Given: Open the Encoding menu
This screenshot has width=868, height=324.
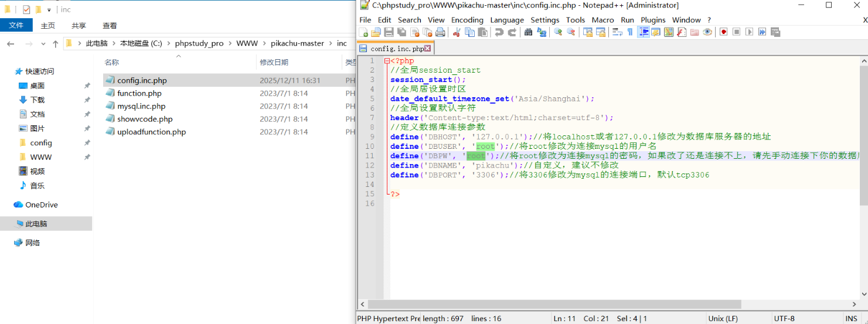Looking at the screenshot, I should [467, 20].
